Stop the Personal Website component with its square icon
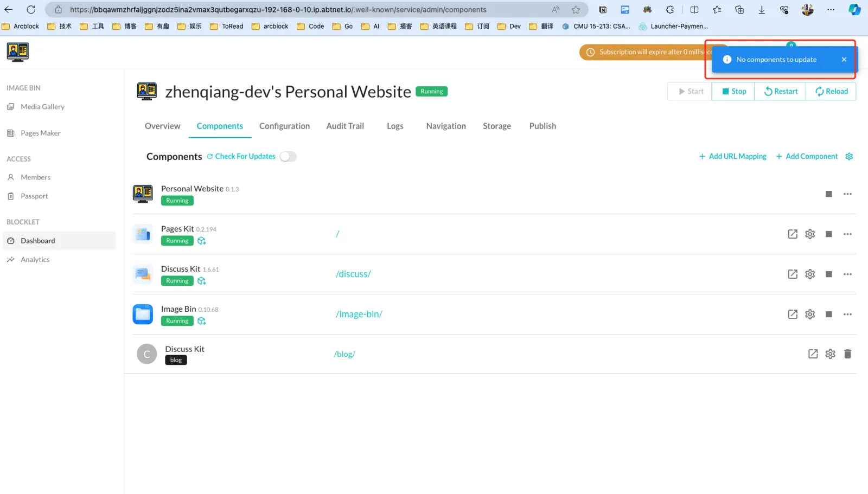The width and height of the screenshot is (868, 494). pyautogui.click(x=828, y=194)
